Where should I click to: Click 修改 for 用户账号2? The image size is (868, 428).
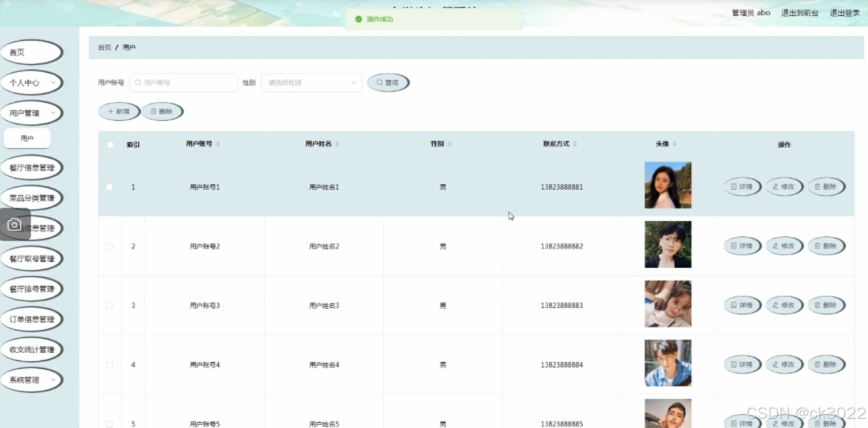(x=784, y=246)
